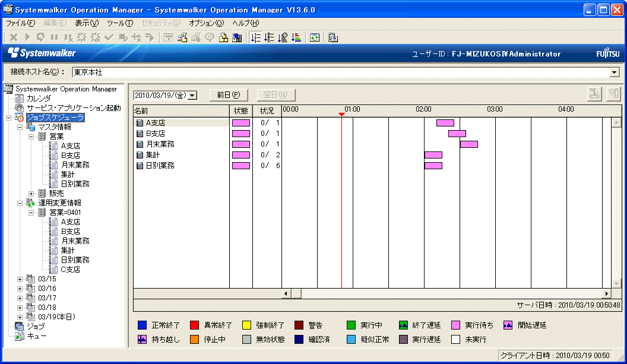
Task: Click the timeline's right scroll arrow
Action: (607, 293)
